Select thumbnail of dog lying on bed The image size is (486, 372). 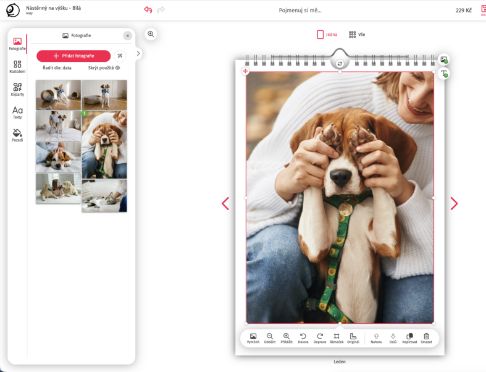(x=58, y=157)
